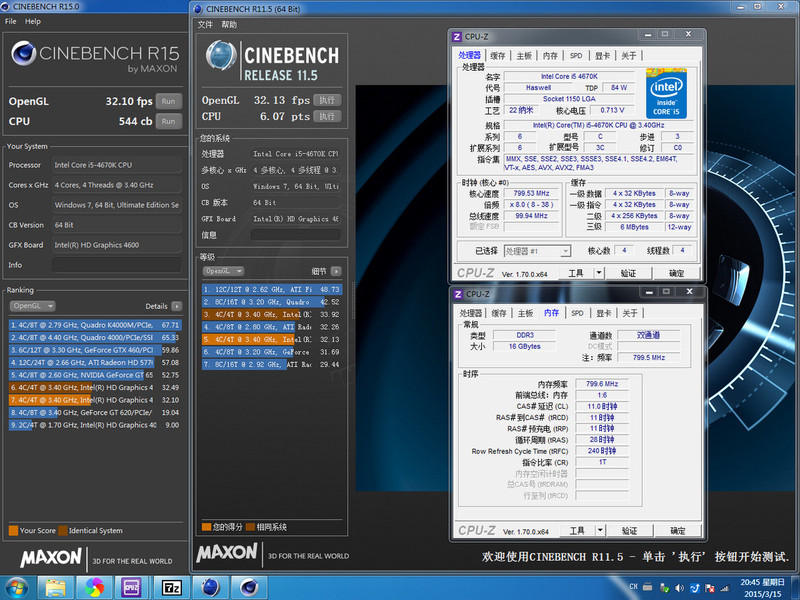This screenshot has width=800, height=600.
Task: Open the processor selection dropdown in CPU-Z
Action: (536, 251)
